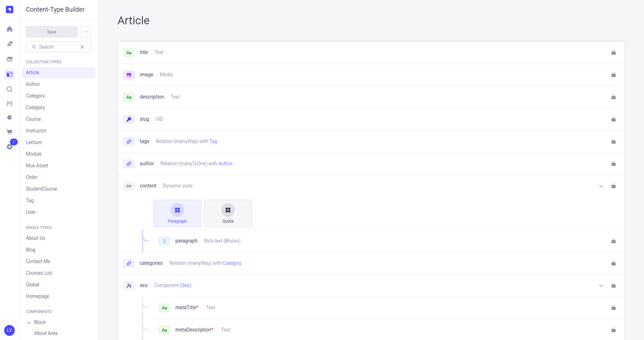Screen dimensions: 644x340
Task: Click the image field media icon
Action: point(129,75)
